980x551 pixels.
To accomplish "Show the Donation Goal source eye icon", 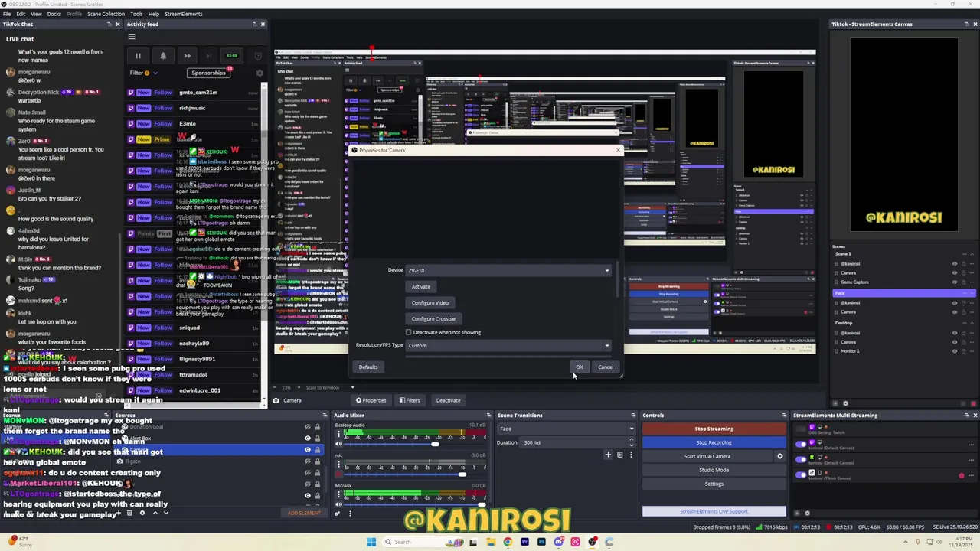I will (x=308, y=427).
